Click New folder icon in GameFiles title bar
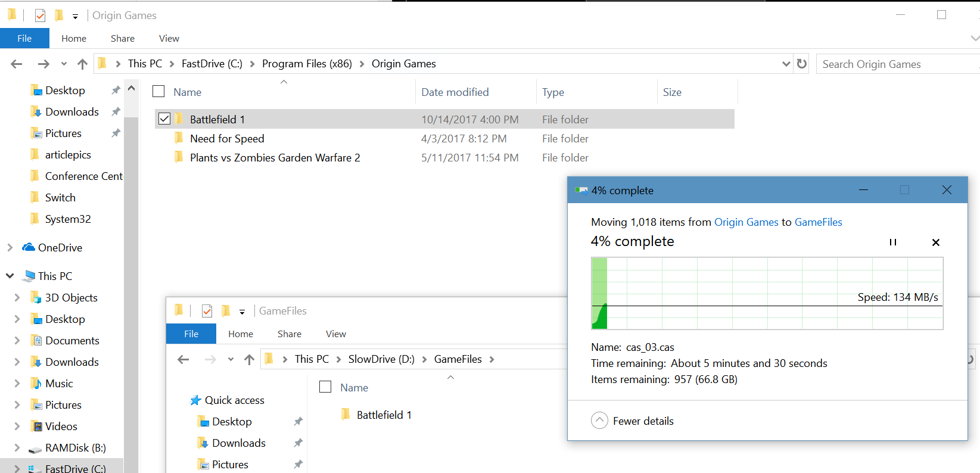Screen dimensions: 980x473 click(225, 310)
